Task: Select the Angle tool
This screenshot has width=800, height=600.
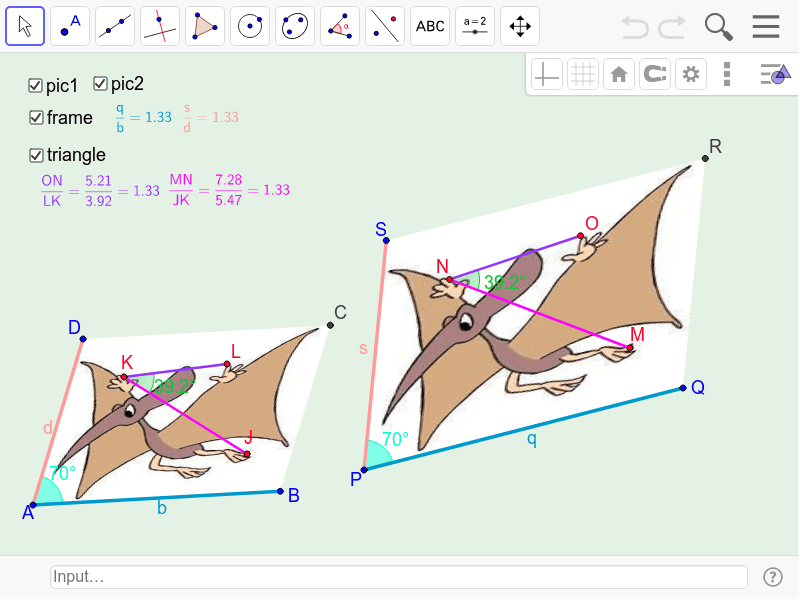Action: (x=339, y=26)
